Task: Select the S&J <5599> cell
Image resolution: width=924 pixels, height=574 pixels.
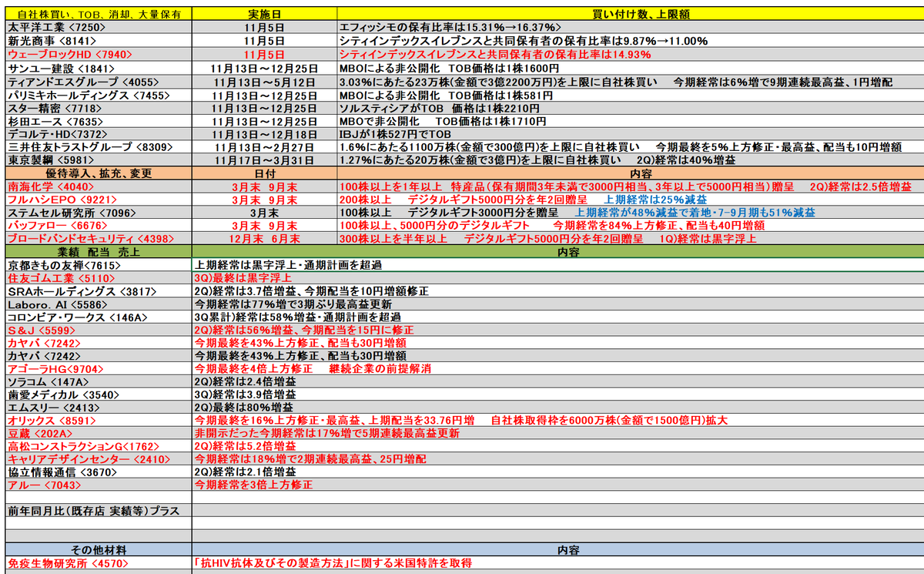Action: (98, 330)
